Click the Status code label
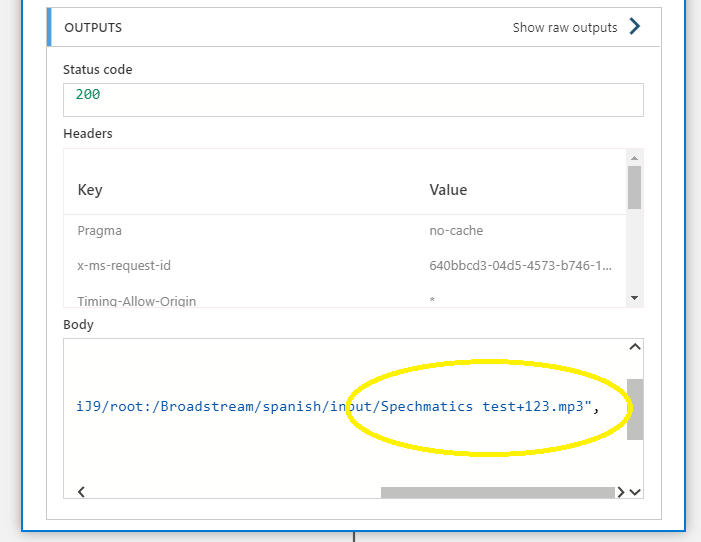This screenshot has height=542, width=701. [97, 70]
